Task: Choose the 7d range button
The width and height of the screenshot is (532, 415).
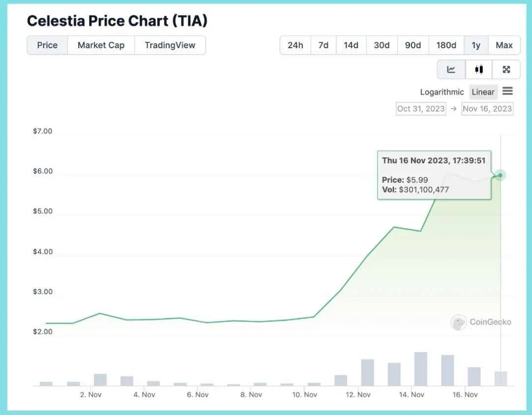Action: tap(324, 45)
